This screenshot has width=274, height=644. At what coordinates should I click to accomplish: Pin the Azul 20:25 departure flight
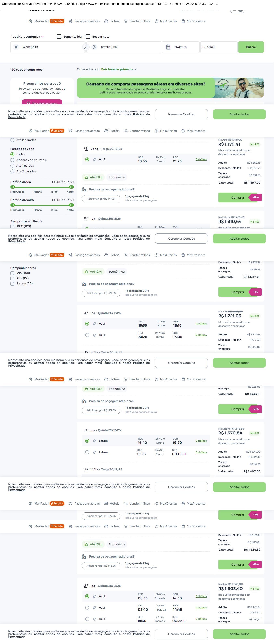tap(94, 335)
